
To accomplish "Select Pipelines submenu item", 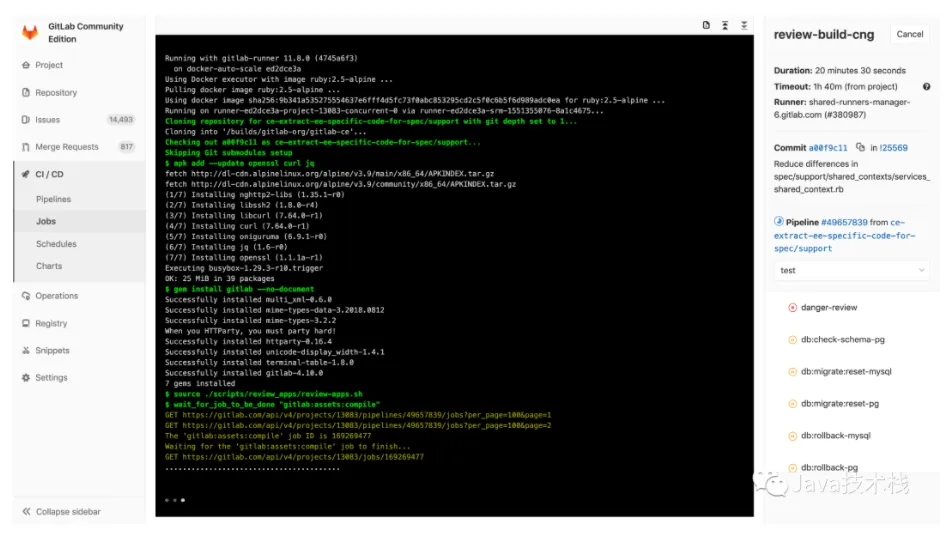I will point(53,199).
